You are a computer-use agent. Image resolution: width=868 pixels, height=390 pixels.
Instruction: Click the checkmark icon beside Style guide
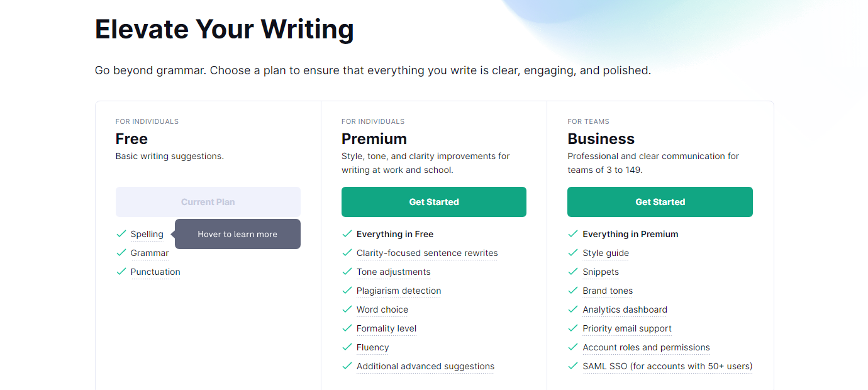572,252
